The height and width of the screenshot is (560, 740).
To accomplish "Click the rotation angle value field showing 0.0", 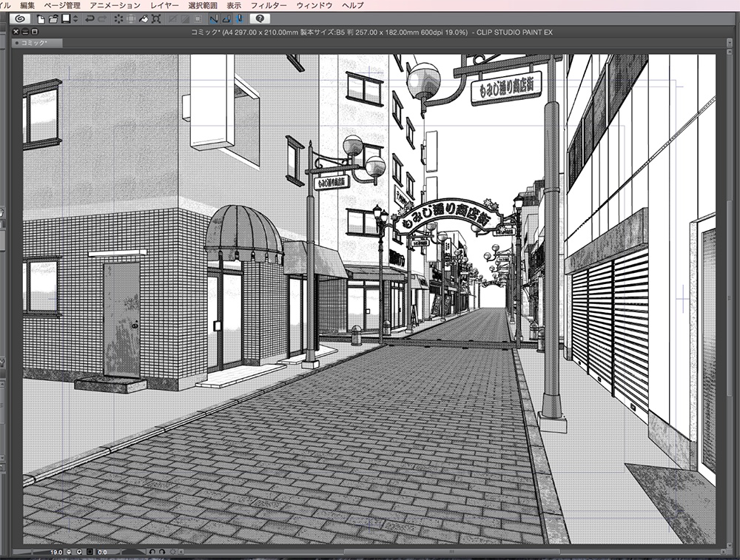I will (x=102, y=552).
